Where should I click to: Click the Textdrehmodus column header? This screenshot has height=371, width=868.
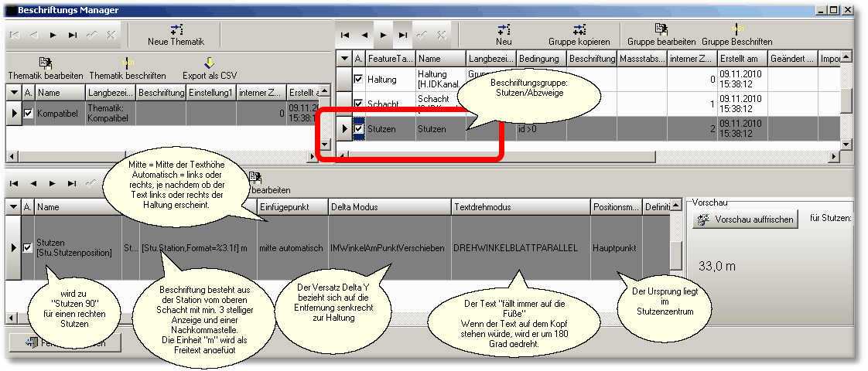[x=521, y=207]
